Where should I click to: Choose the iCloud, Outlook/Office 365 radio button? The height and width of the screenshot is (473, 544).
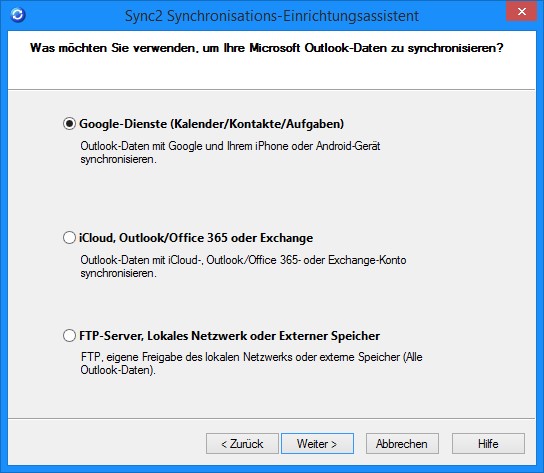coord(69,238)
